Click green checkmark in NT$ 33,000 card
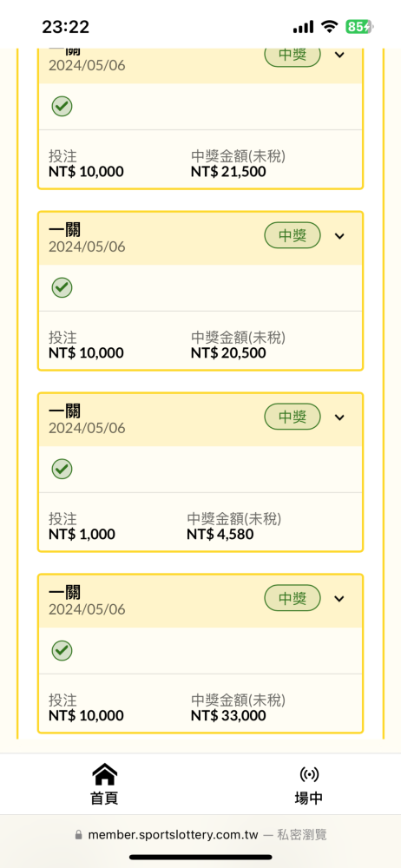 point(62,650)
